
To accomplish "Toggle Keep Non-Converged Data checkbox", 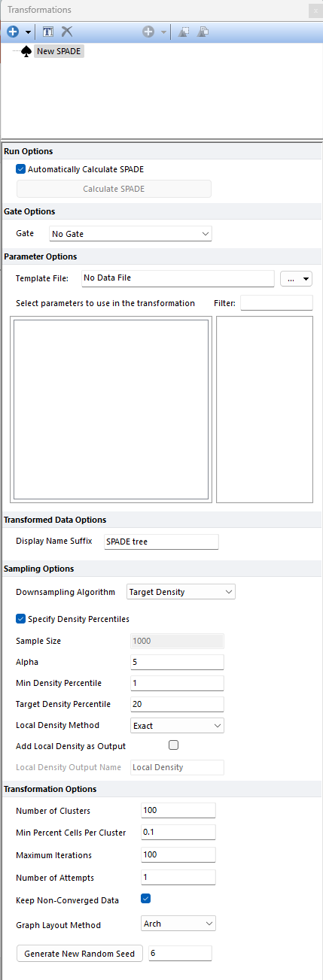I will tap(146, 898).
